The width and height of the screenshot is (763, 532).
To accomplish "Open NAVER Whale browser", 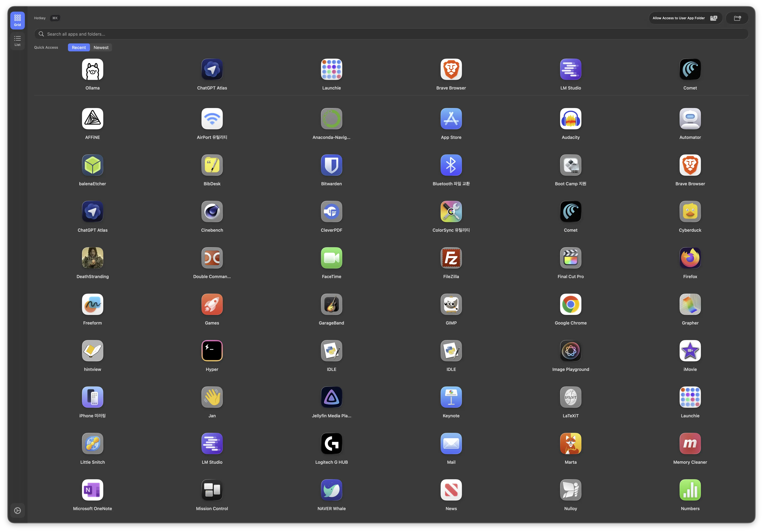I will tap(331, 490).
